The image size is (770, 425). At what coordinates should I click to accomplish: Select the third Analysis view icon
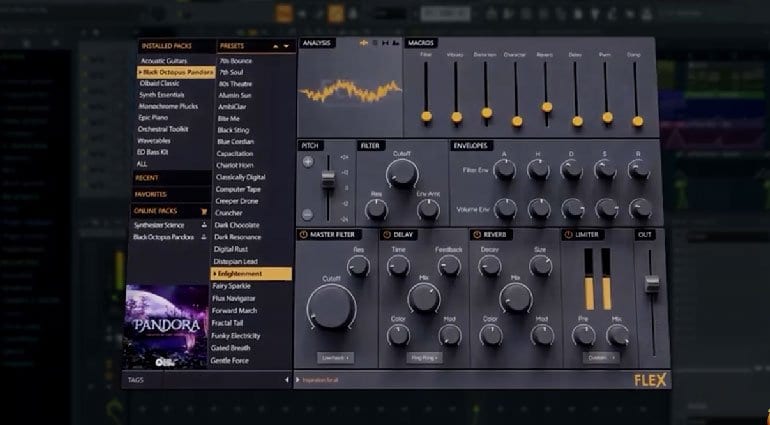[385, 43]
